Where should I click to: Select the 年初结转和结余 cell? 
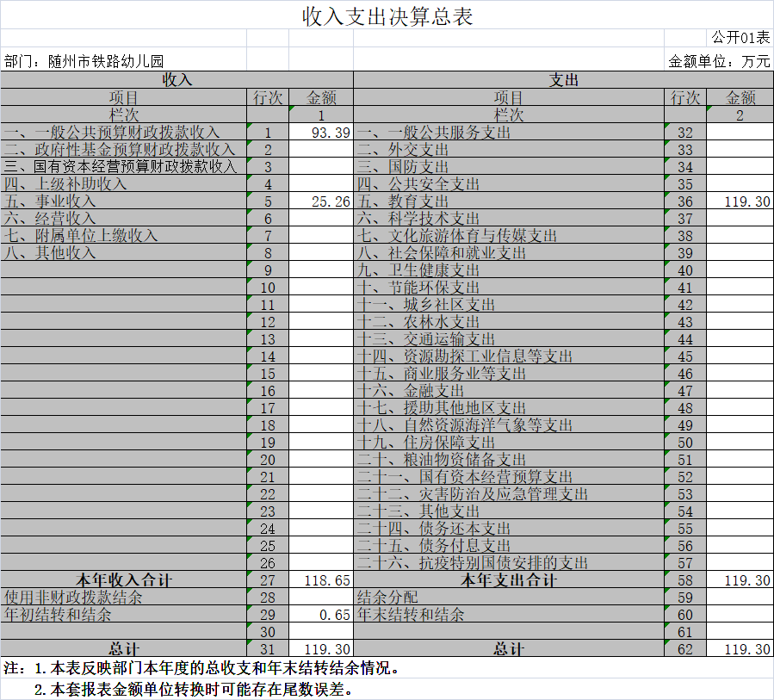click(x=123, y=615)
